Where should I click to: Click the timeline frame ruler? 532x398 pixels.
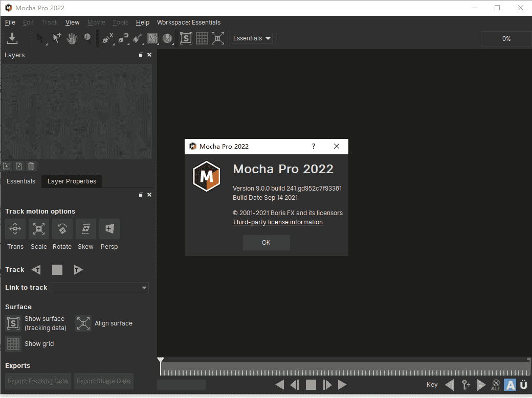point(344,368)
